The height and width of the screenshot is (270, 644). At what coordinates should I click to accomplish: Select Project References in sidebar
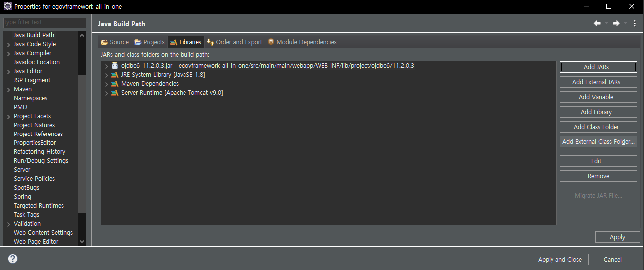(x=38, y=134)
